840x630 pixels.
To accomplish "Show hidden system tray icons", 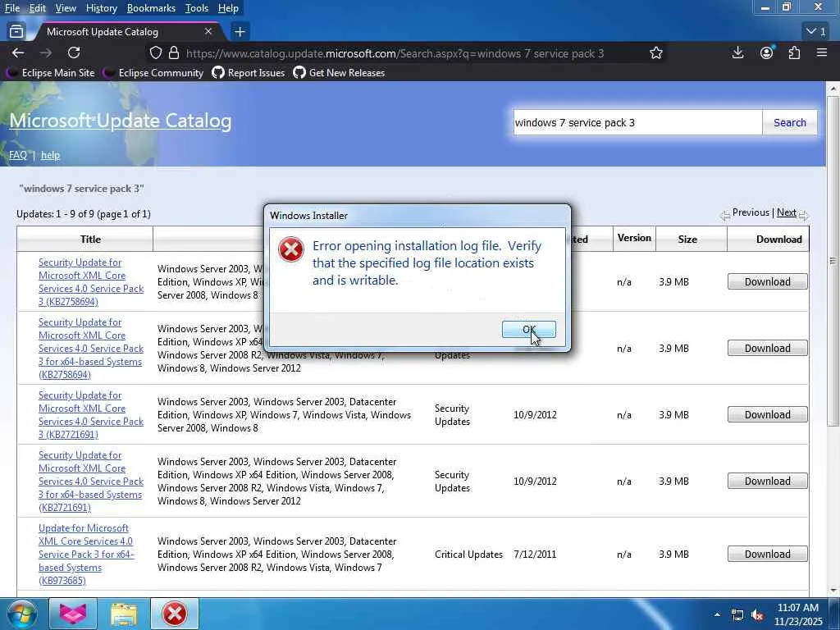I will (x=717, y=614).
